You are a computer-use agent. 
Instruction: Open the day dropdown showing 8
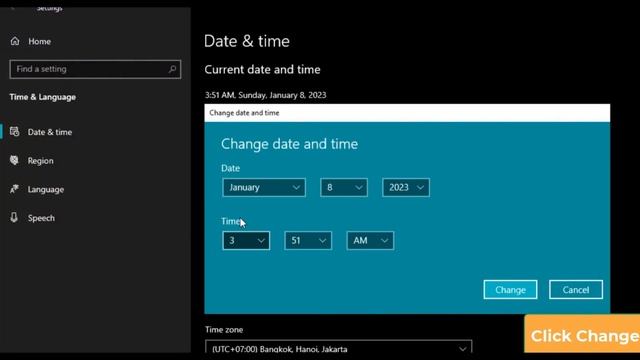pyautogui.click(x=344, y=187)
